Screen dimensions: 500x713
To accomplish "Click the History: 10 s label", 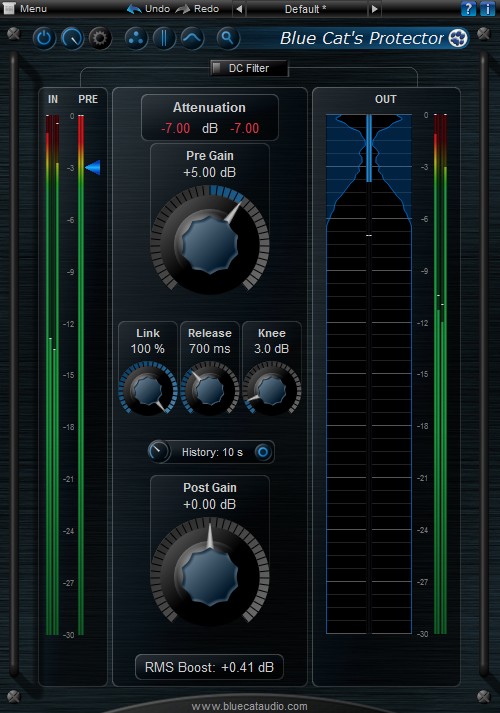I will click(212, 452).
